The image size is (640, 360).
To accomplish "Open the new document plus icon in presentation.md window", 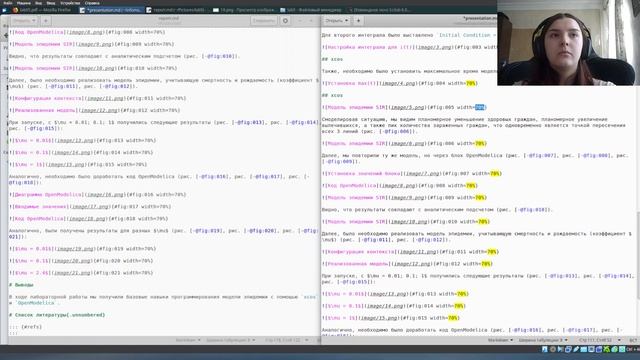I will pyautogui.click(x=358, y=20).
